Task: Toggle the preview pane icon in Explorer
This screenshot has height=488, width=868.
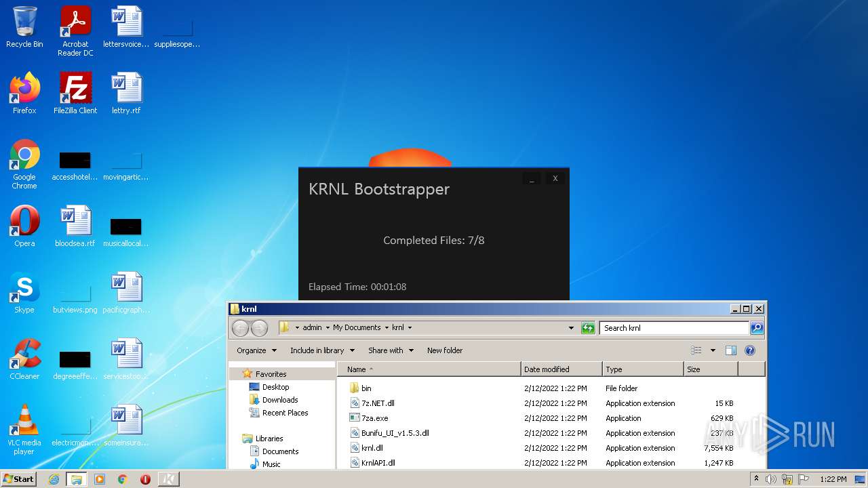Action: point(730,350)
